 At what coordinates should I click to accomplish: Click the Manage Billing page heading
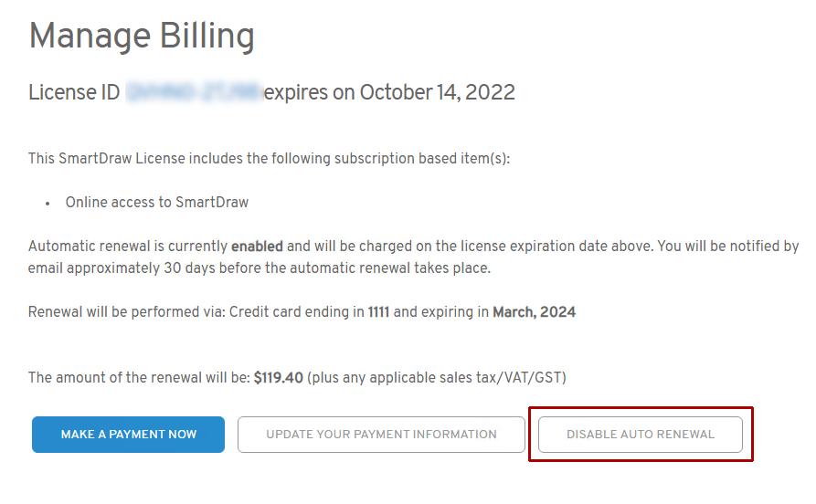coord(142,37)
